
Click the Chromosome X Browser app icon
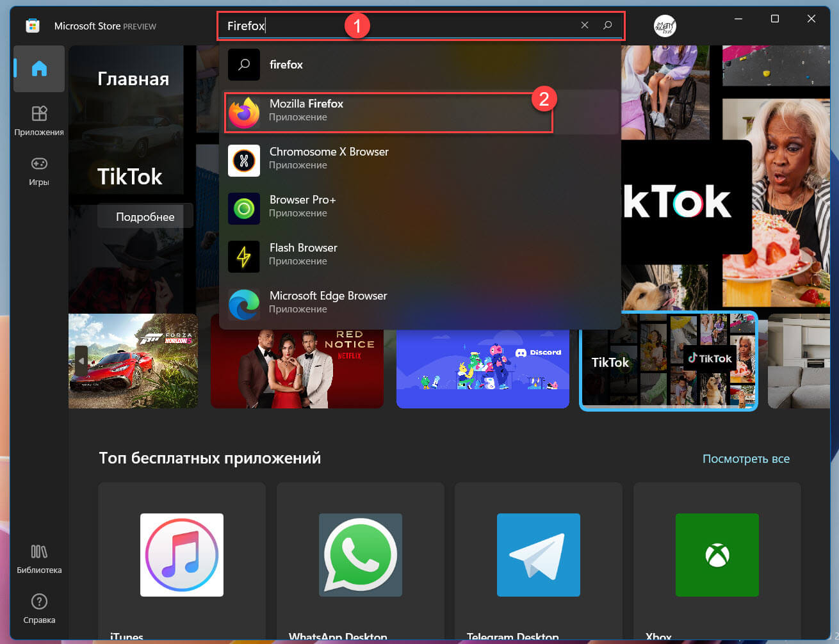[x=244, y=161]
